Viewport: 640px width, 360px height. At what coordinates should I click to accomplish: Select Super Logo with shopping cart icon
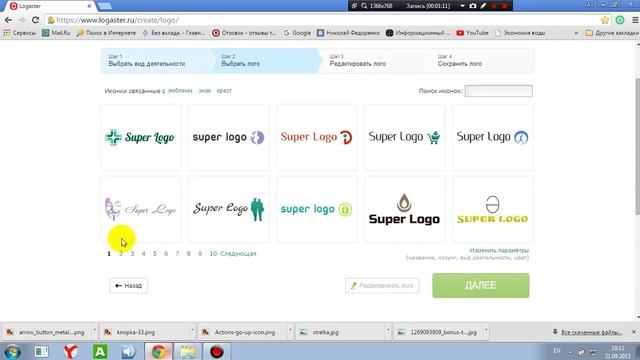[x=404, y=137]
